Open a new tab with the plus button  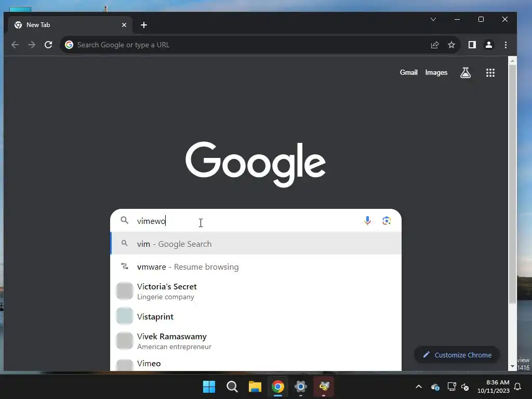tap(144, 25)
